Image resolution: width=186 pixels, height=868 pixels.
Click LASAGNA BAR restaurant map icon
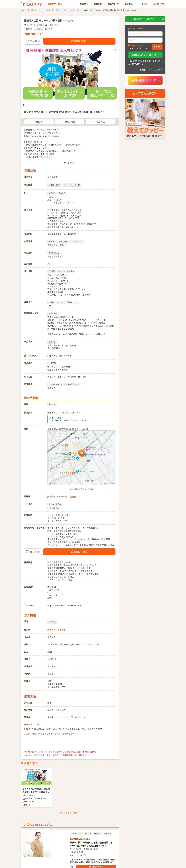click(x=67, y=445)
